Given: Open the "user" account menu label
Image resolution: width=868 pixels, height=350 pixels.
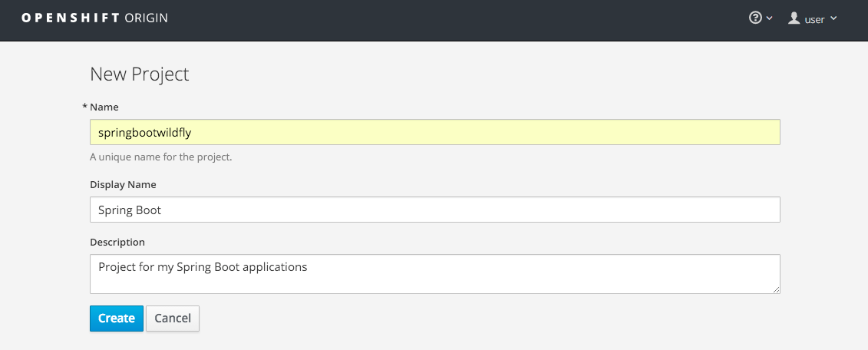Looking at the screenshot, I should [814, 19].
